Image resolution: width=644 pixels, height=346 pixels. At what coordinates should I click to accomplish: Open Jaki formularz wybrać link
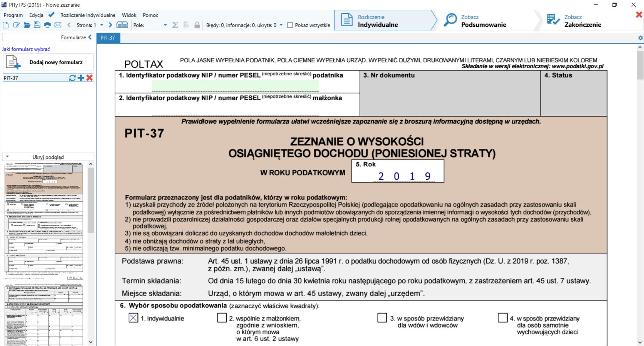[26, 49]
